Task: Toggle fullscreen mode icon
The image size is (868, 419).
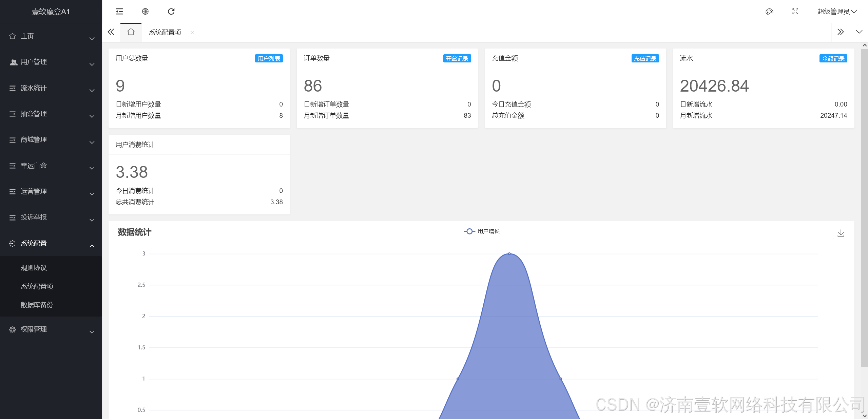Action: (795, 12)
